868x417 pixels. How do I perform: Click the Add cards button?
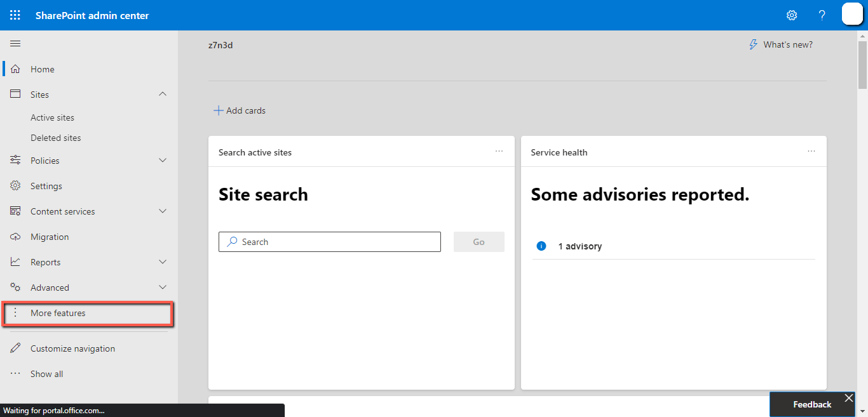240,110
